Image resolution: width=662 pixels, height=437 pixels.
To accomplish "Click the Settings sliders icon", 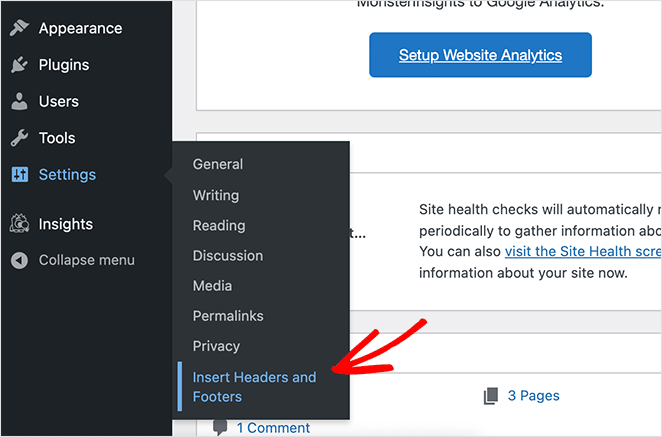I will (19, 175).
